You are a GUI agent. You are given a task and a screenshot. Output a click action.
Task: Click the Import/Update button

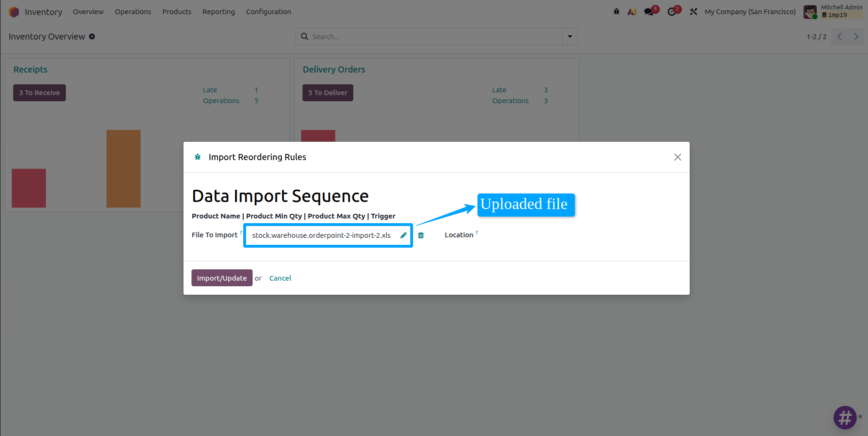(222, 278)
